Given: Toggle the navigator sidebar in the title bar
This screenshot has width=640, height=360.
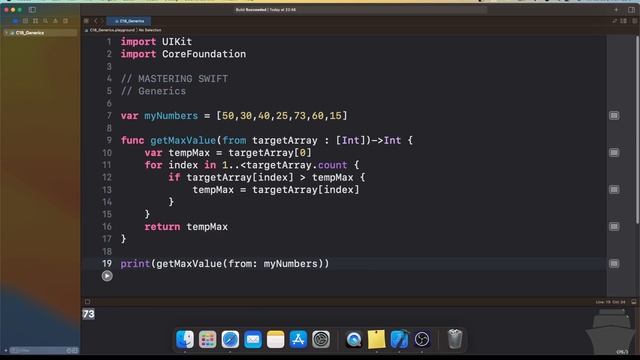Looking at the screenshot, I should pos(32,9).
